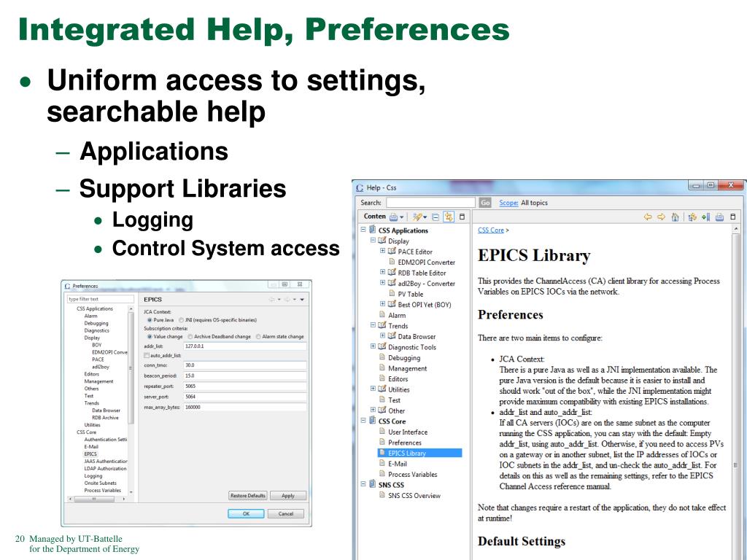
Task: Go forward using the yellow right arrow
Action: click(x=661, y=217)
